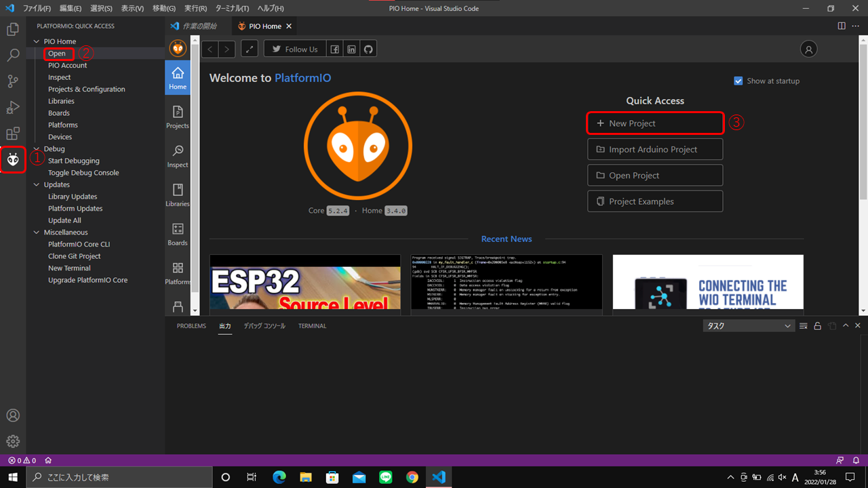Open errors and warnings status indicator

pyautogui.click(x=22, y=460)
